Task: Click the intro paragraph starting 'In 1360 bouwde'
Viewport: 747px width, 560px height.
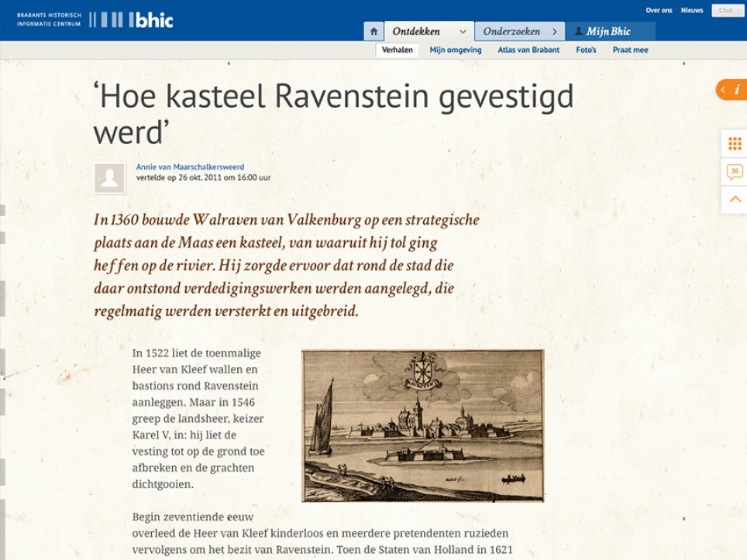Action: tap(286, 265)
